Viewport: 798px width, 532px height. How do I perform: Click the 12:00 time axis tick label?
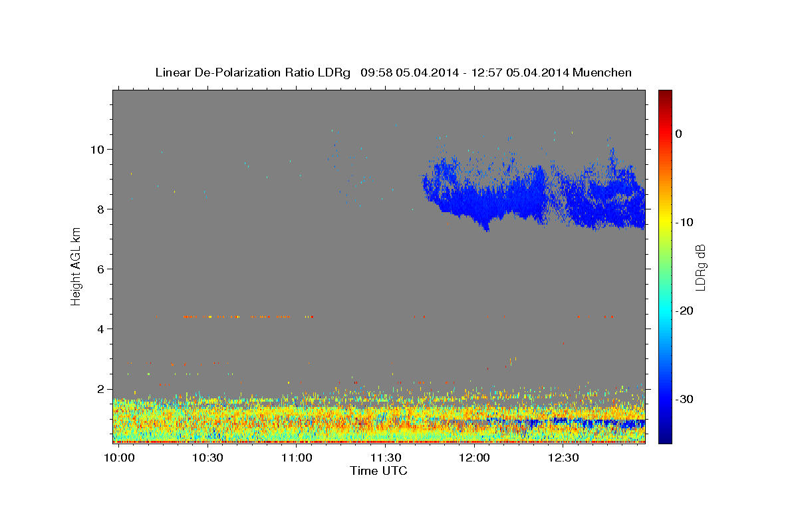tap(475, 458)
